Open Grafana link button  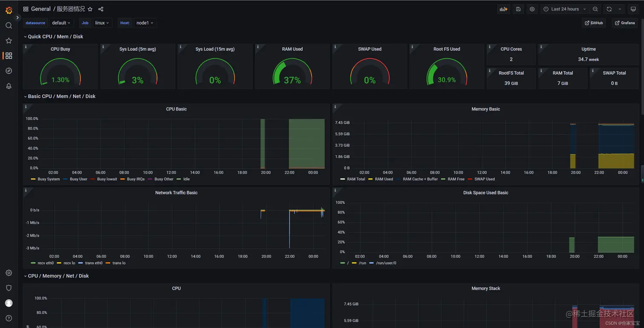[x=625, y=23]
